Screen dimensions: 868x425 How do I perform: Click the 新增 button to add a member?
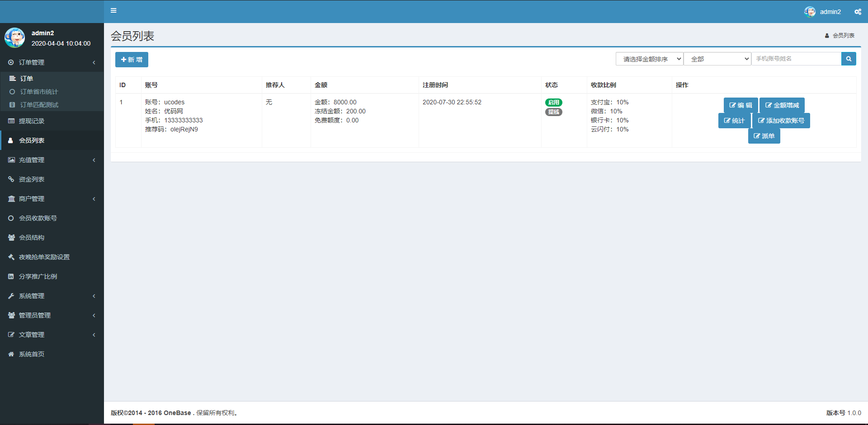tap(131, 59)
